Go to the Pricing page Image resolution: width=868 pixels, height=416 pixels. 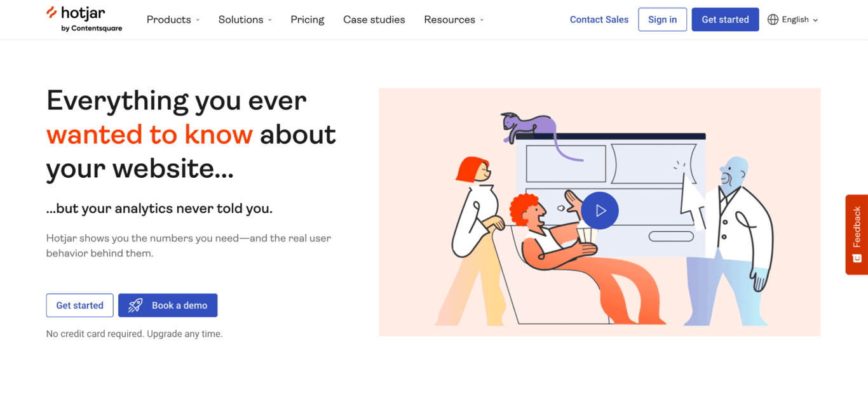point(307,19)
